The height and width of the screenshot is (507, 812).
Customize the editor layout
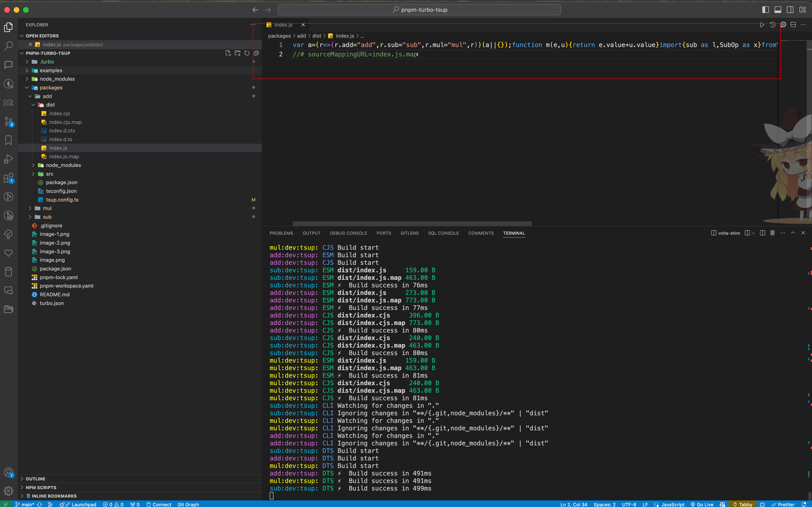point(803,10)
